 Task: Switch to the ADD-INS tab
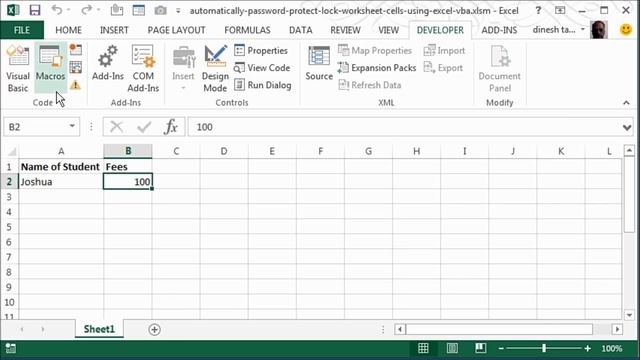click(499, 30)
